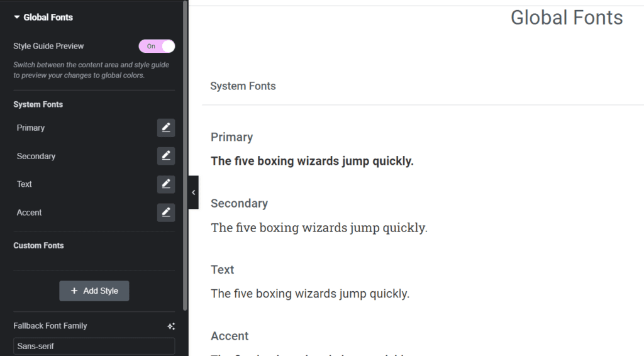Edit the Secondary font with pencil icon
Screen dimensions: 644x356
[166, 156]
